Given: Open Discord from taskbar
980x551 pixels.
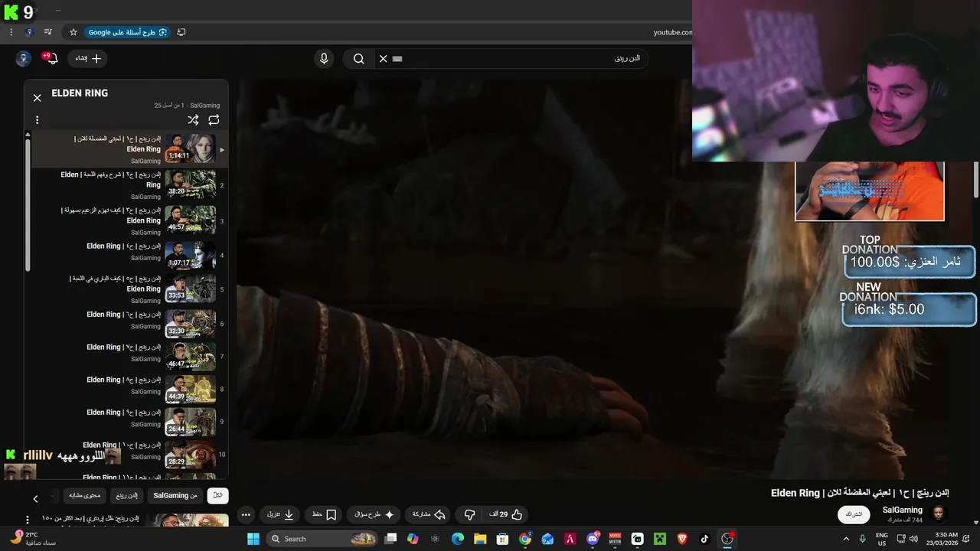Looking at the screenshot, I should [x=593, y=539].
